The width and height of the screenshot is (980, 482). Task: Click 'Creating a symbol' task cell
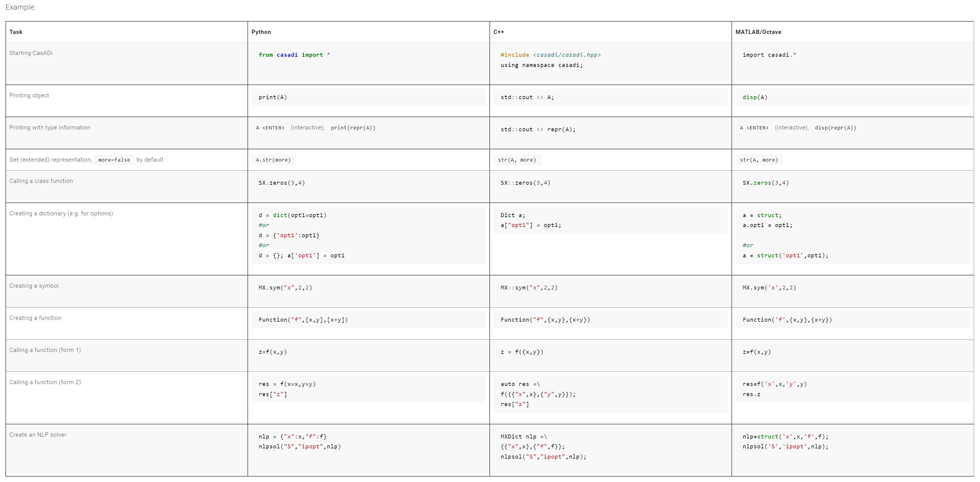coord(34,286)
